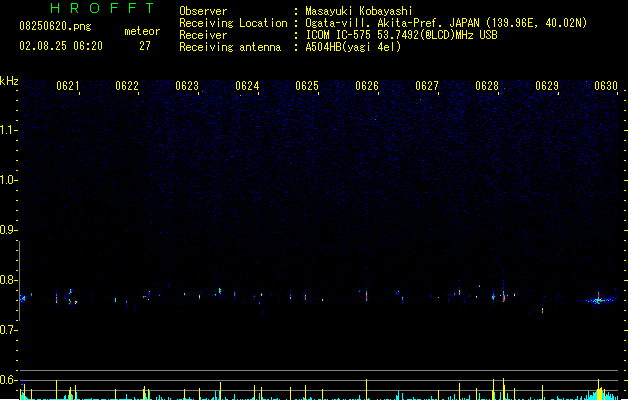629x400 pixels.
Task: Click the 1.1 kHz axis label
Action: [8, 130]
